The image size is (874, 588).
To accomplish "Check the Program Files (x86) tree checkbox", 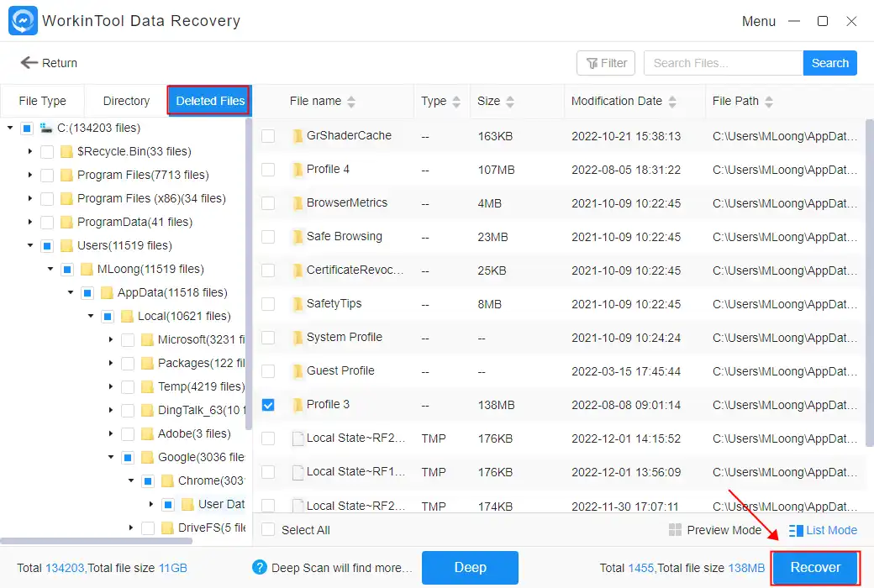I will pos(47,198).
